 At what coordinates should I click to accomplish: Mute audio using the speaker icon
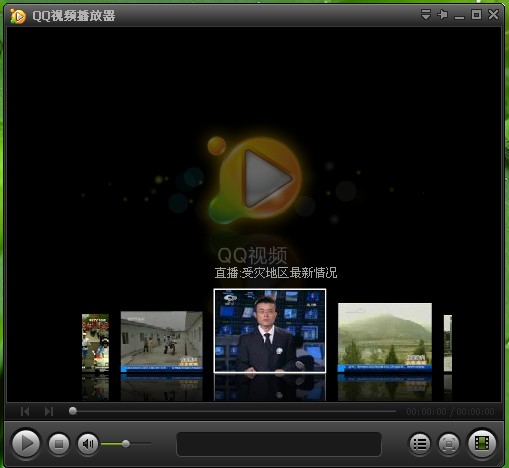(x=88, y=444)
